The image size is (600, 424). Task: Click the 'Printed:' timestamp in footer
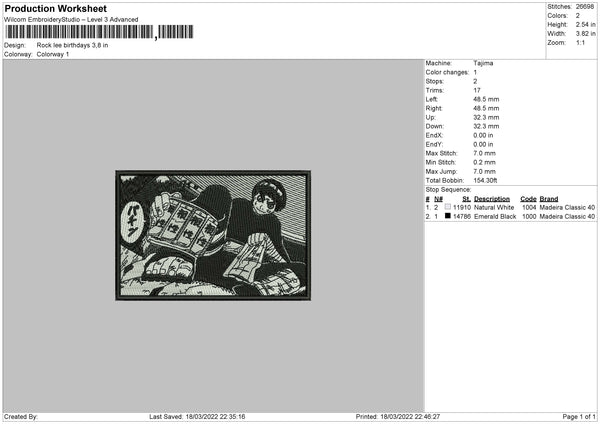click(x=398, y=417)
